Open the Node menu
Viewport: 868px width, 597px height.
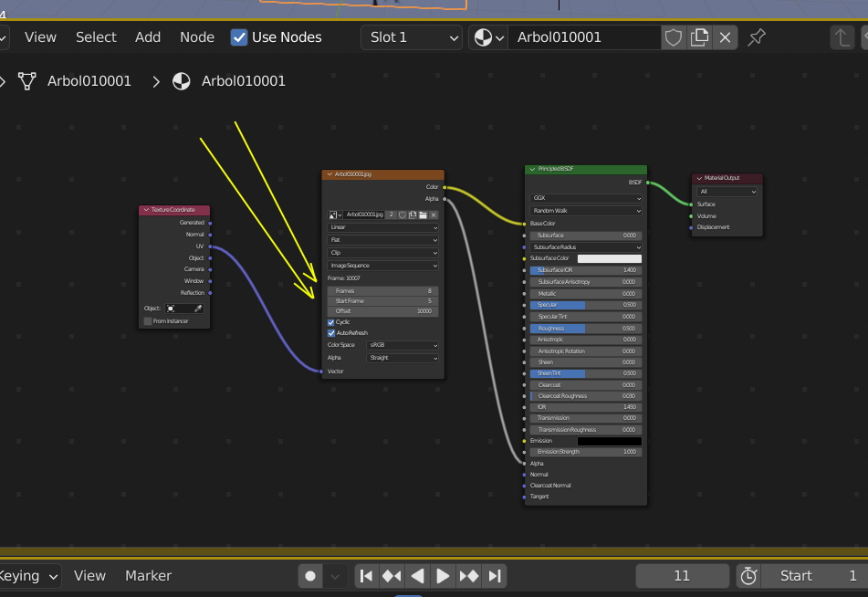pyautogui.click(x=197, y=37)
